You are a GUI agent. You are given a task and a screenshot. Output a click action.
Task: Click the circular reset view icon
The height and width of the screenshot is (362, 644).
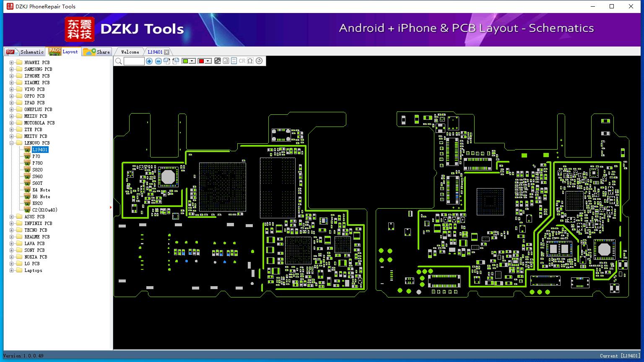(259, 61)
